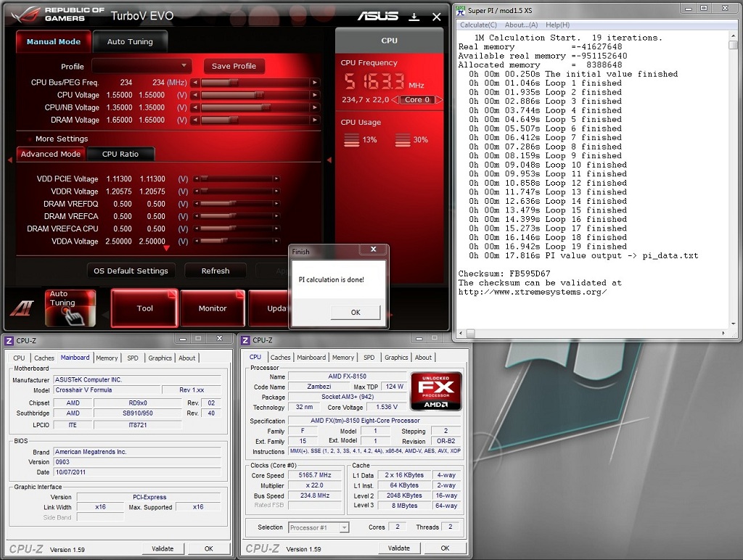Click OK in the Finish dialog

pos(356,312)
